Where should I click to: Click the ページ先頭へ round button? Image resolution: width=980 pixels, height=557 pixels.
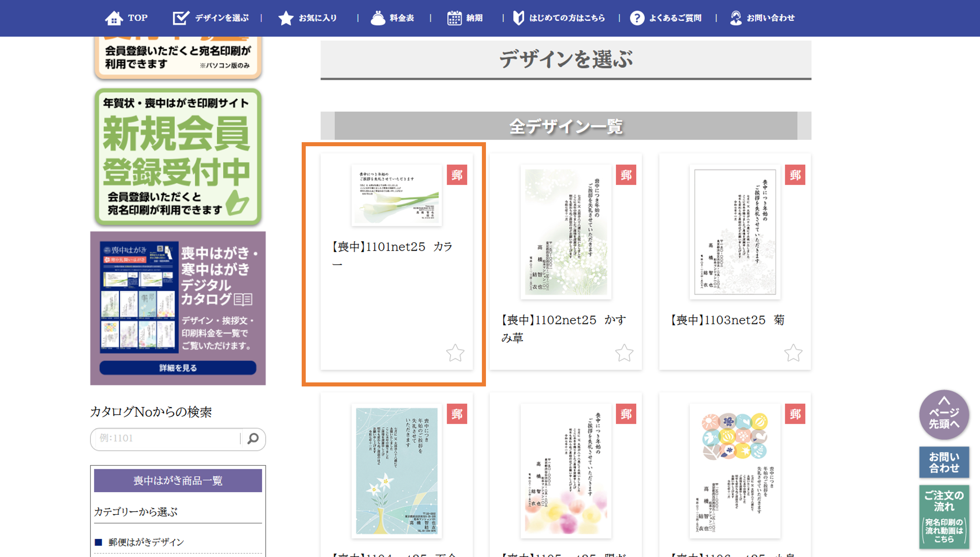(x=944, y=415)
